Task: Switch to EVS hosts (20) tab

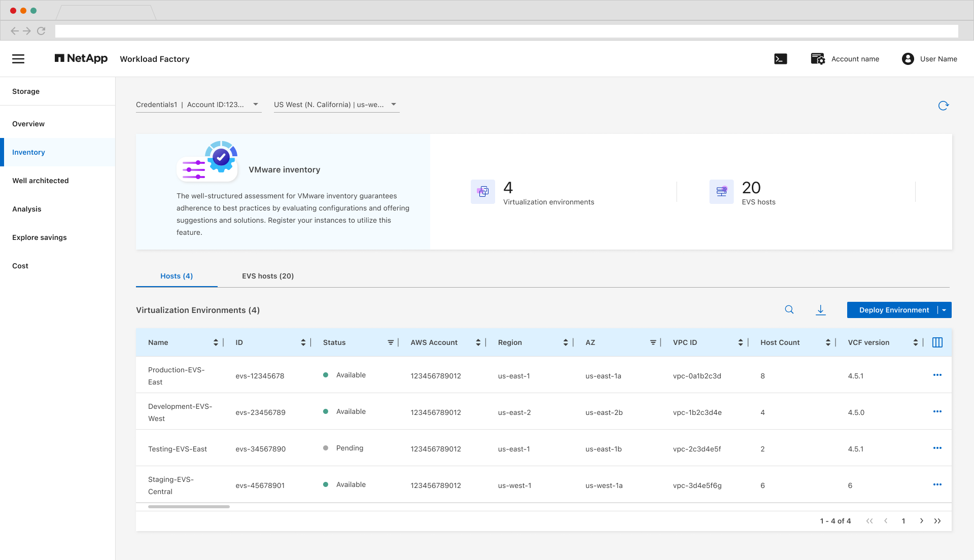Action: tap(268, 276)
